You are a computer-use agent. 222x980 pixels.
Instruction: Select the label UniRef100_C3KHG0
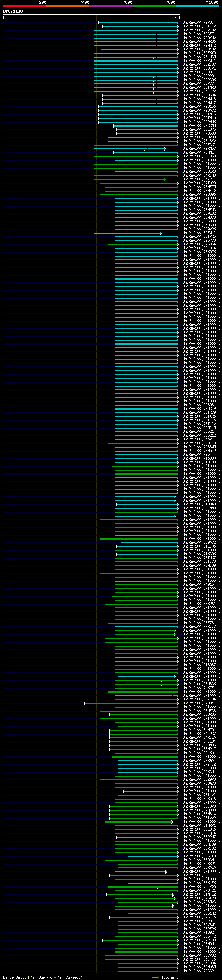tap(199, 156)
